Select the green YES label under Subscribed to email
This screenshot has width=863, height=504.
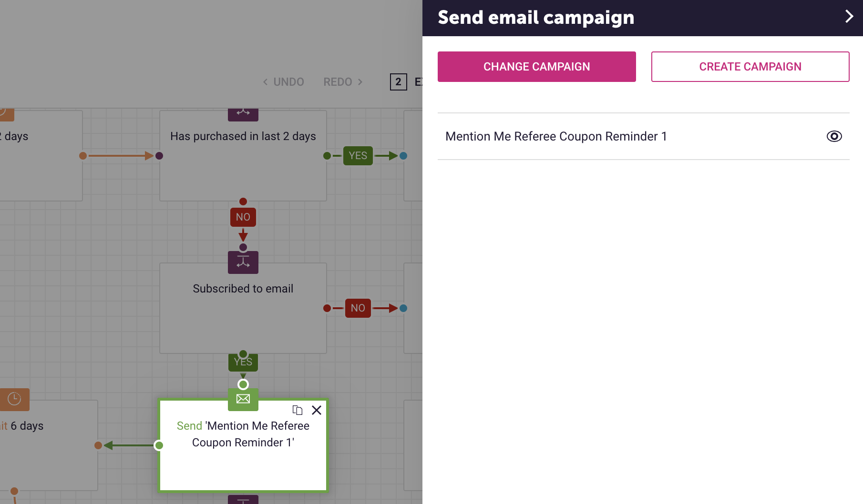tap(243, 363)
